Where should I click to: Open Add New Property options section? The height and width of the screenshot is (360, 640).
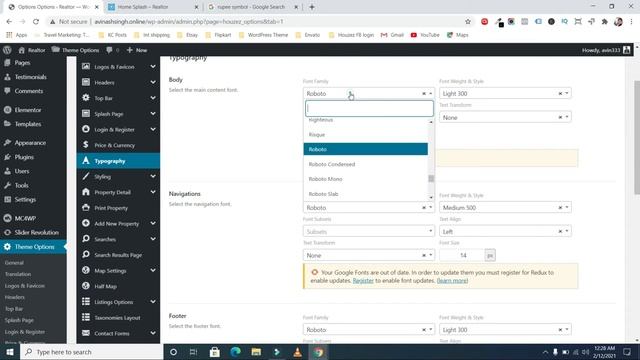[x=118, y=223]
